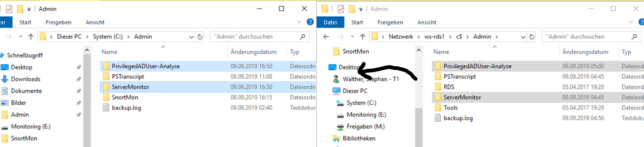Open the Datei tab in right window
The height and width of the screenshot is (147, 644).
coord(330,23)
